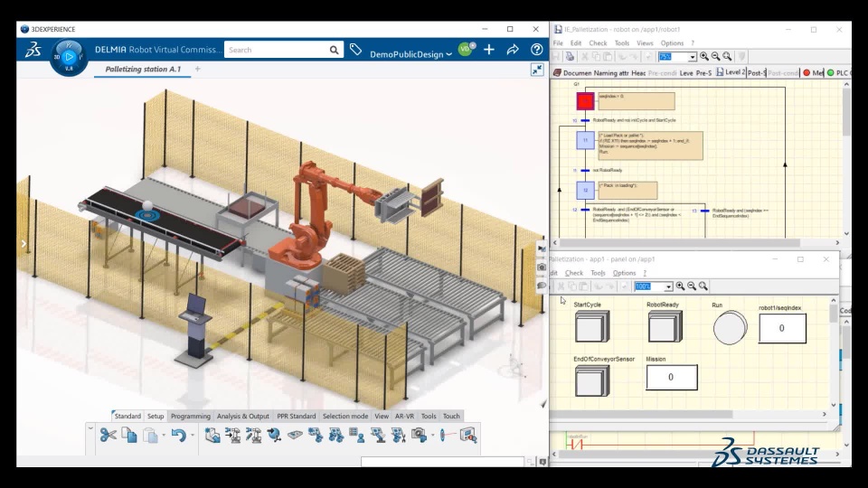The width and height of the screenshot is (868, 488).
Task: Open the File menu in robot window
Action: 558,43
